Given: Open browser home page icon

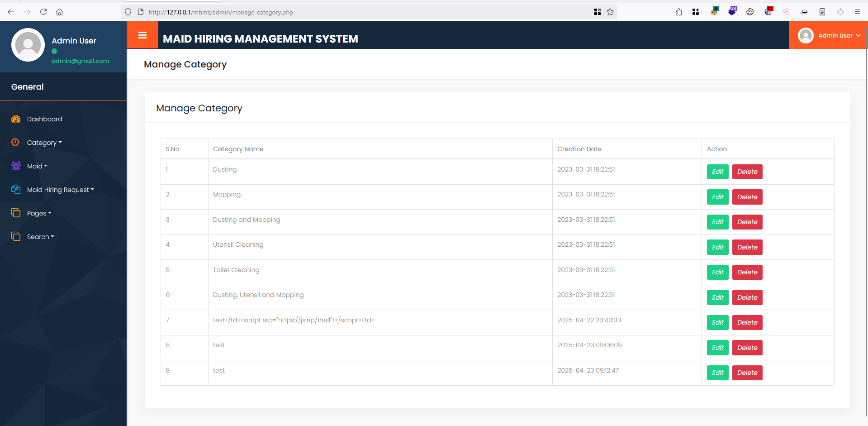Looking at the screenshot, I should pyautogui.click(x=59, y=12).
